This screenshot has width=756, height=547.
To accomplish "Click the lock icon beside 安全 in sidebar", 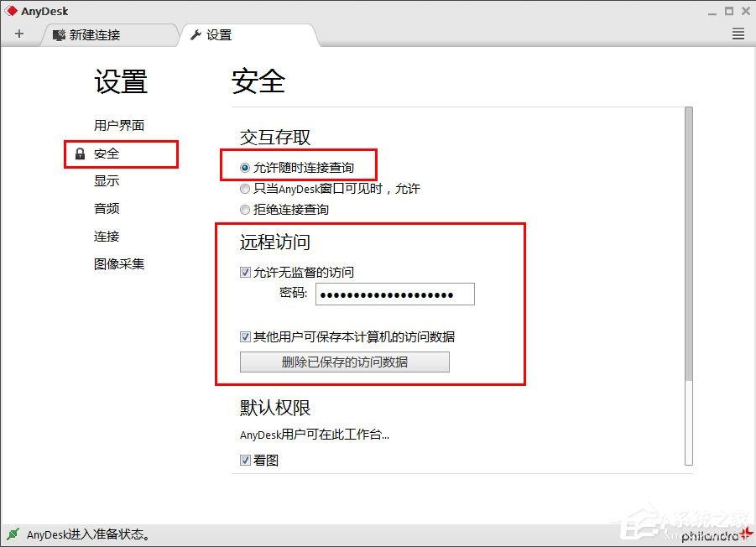I will pos(81,154).
